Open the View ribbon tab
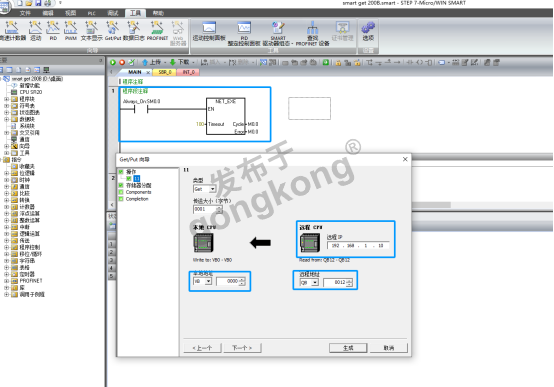Viewport: 554px width, 387px height. 70,13
